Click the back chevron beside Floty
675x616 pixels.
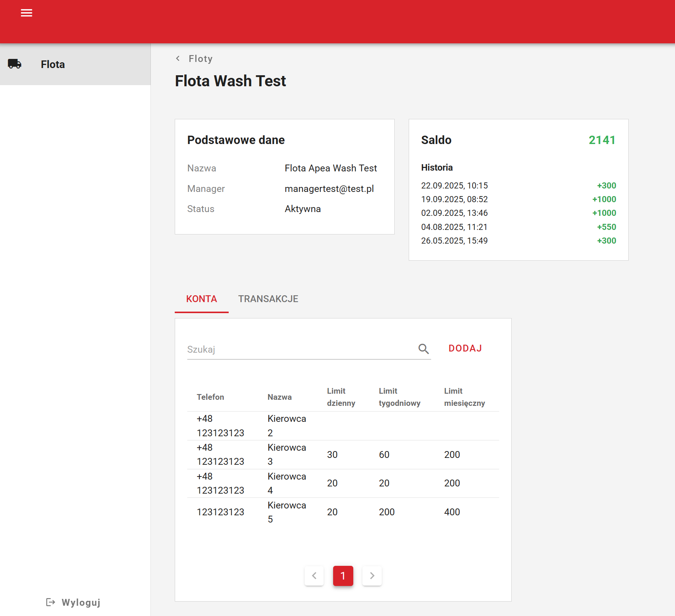(178, 59)
